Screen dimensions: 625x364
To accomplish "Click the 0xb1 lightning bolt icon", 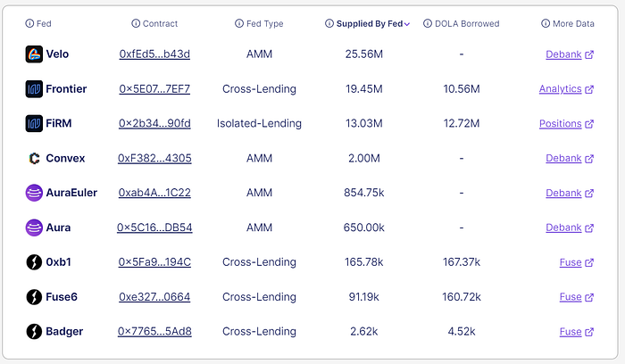I will (x=35, y=262).
